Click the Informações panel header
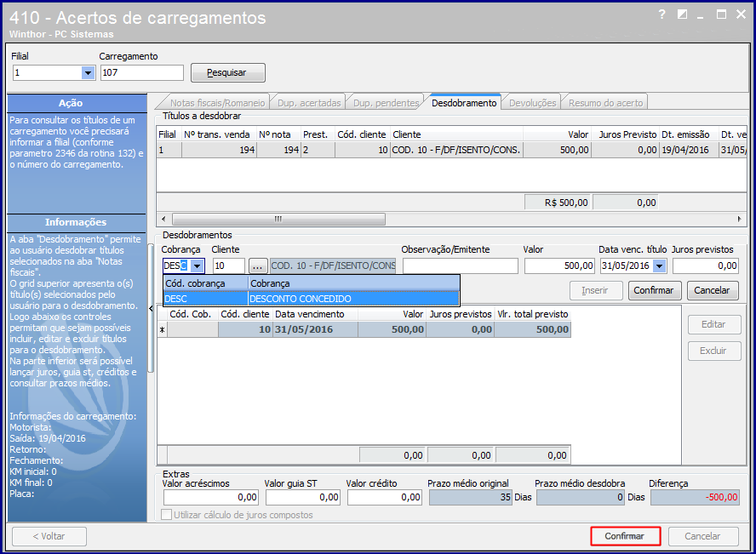 tap(77, 222)
